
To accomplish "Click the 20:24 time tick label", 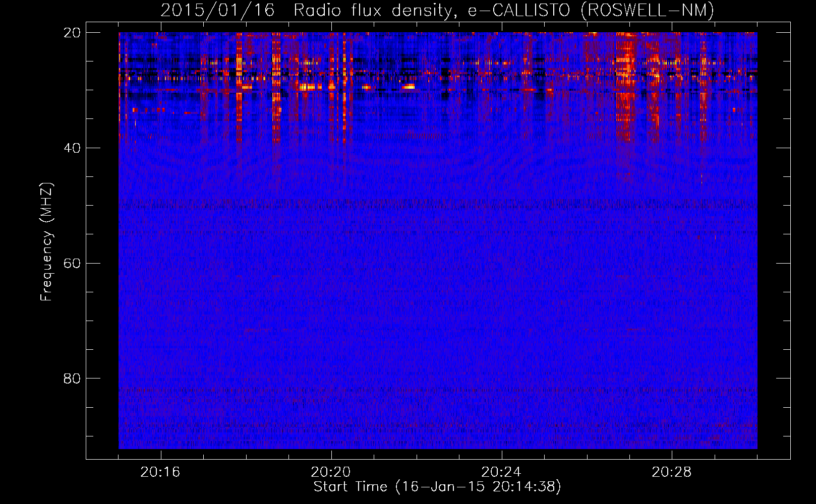I will 501,472.
